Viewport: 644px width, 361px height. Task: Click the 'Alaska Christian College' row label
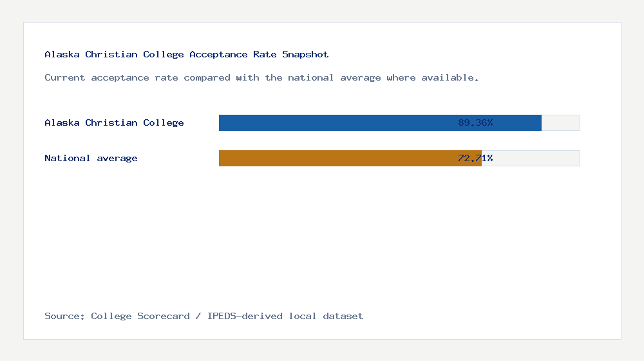tap(114, 123)
